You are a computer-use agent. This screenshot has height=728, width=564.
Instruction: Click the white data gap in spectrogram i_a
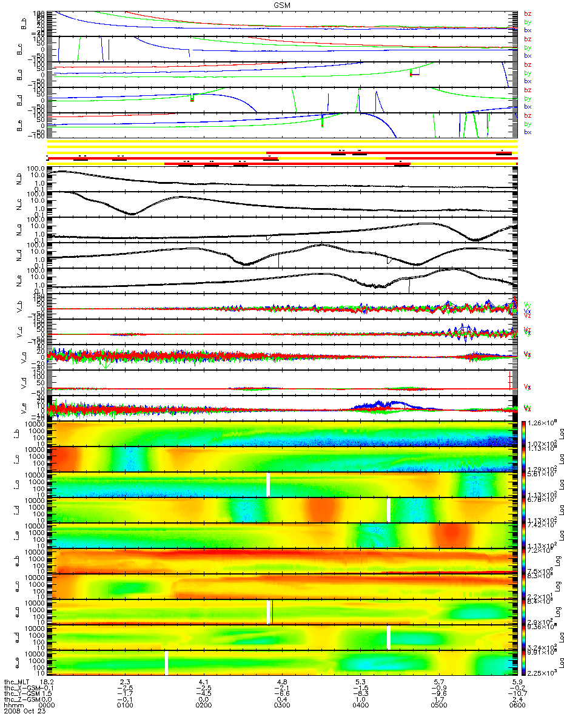(x=268, y=485)
